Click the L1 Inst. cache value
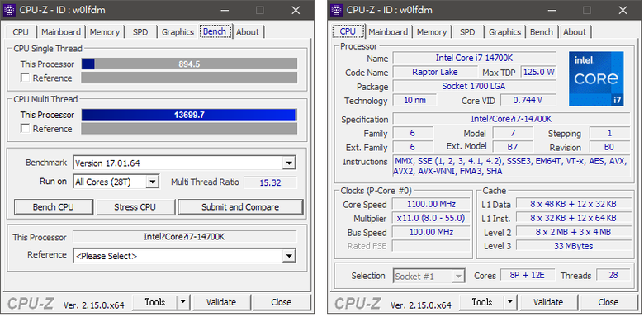 tap(573, 218)
